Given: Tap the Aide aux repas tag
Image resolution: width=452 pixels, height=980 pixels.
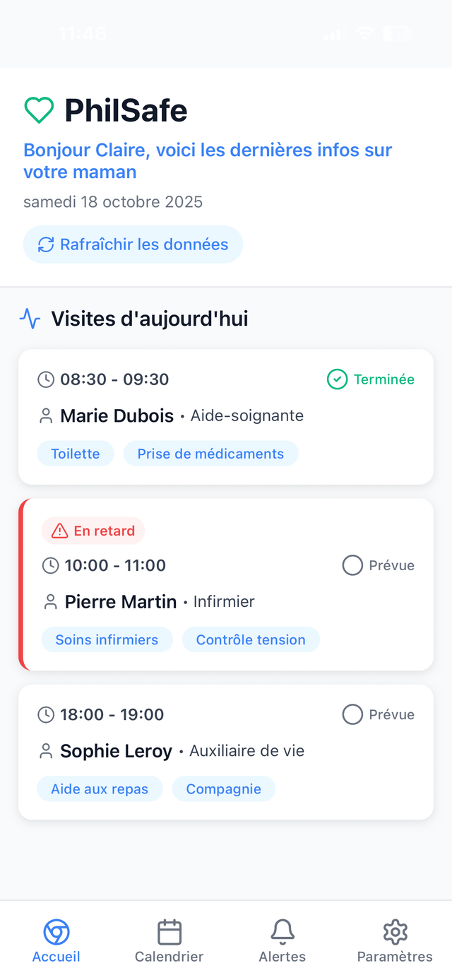Looking at the screenshot, I should click(100, 789).
